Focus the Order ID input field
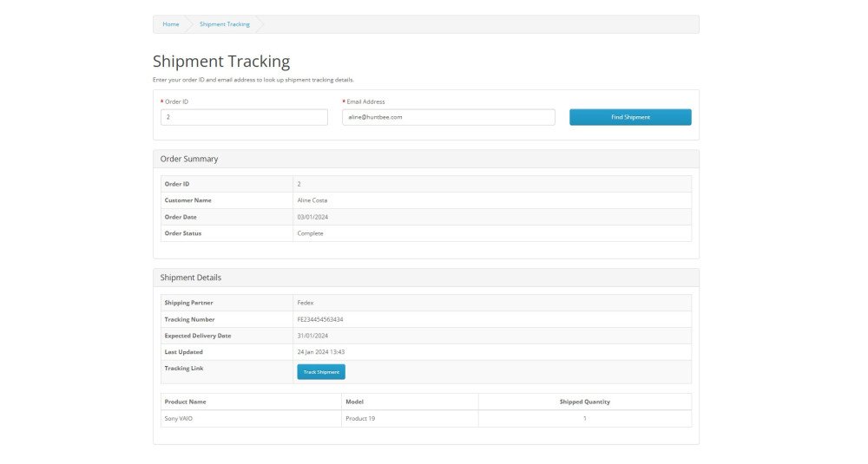The image size is (868, 464). click(244, 117)
